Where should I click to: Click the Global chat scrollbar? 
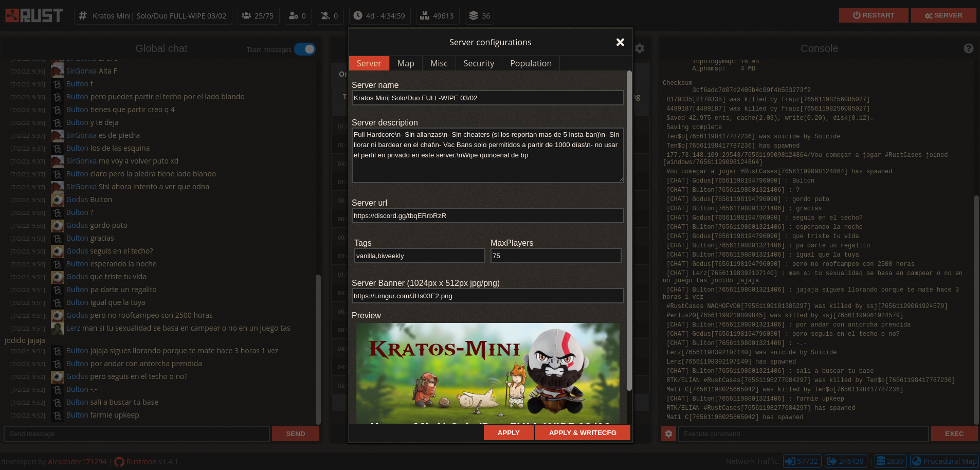pyautogui.click(x=318, y=350)
